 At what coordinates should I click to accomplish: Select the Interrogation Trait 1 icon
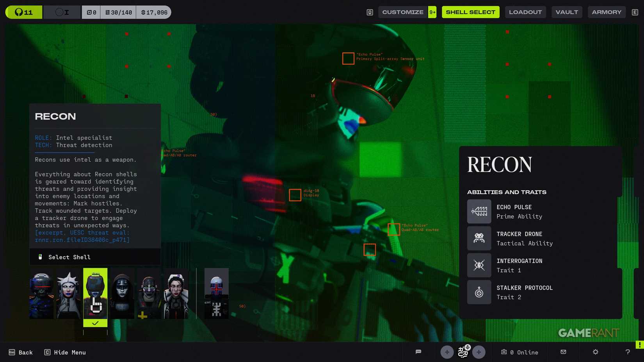(x=479, y=265)
